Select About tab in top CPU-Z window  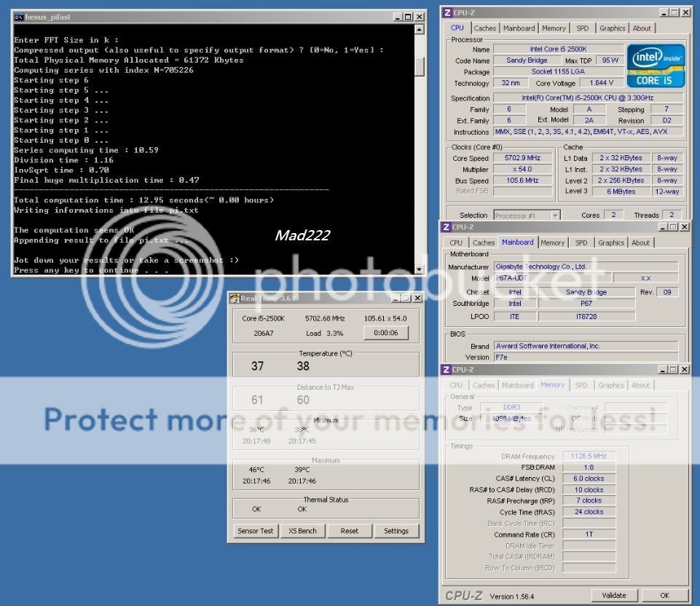pyautogui.click(x=642, y=28)
